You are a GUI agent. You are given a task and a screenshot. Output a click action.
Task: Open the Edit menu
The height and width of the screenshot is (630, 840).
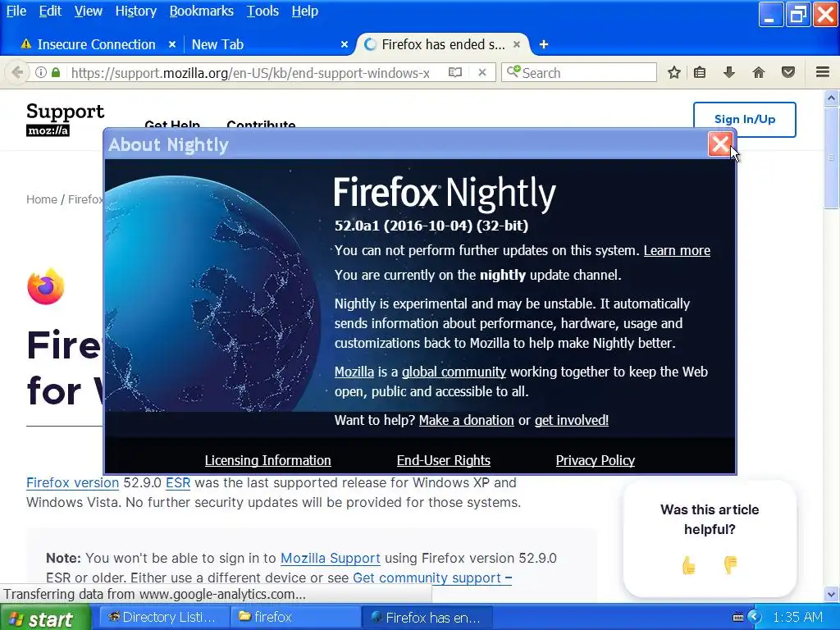coord(50,11)
